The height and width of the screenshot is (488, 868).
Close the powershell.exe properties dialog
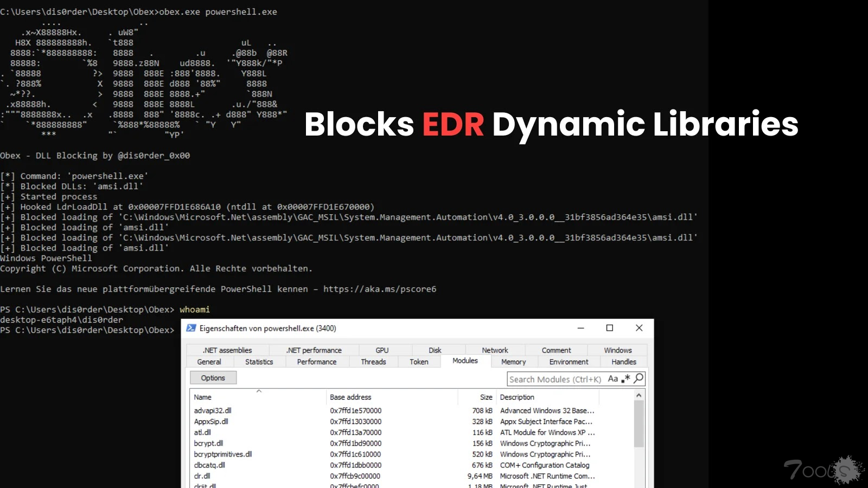(639, 328)
